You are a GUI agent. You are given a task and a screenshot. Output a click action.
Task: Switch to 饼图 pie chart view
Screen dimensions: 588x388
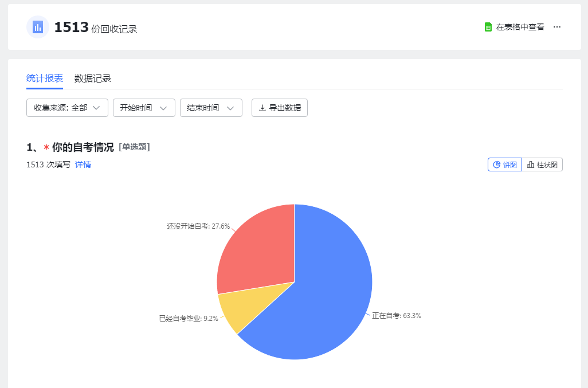coord(505,164)
